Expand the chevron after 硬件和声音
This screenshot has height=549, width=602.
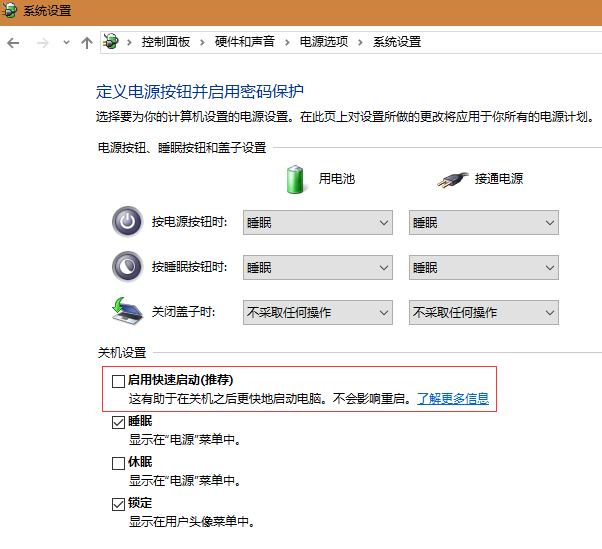287,42
